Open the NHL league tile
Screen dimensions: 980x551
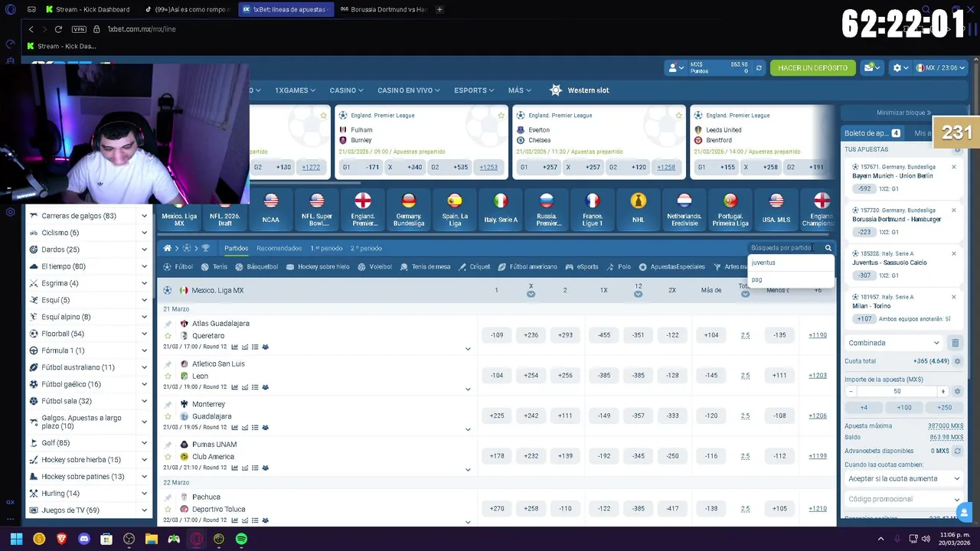pyautogui.click(x=639, y=209)
